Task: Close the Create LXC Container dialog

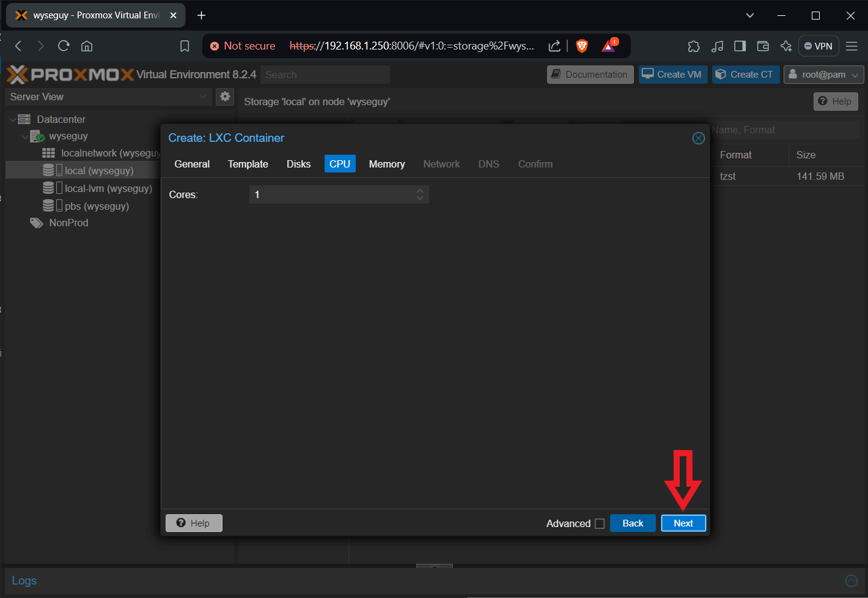Action: pyautogui.click(x=698, y=138)
